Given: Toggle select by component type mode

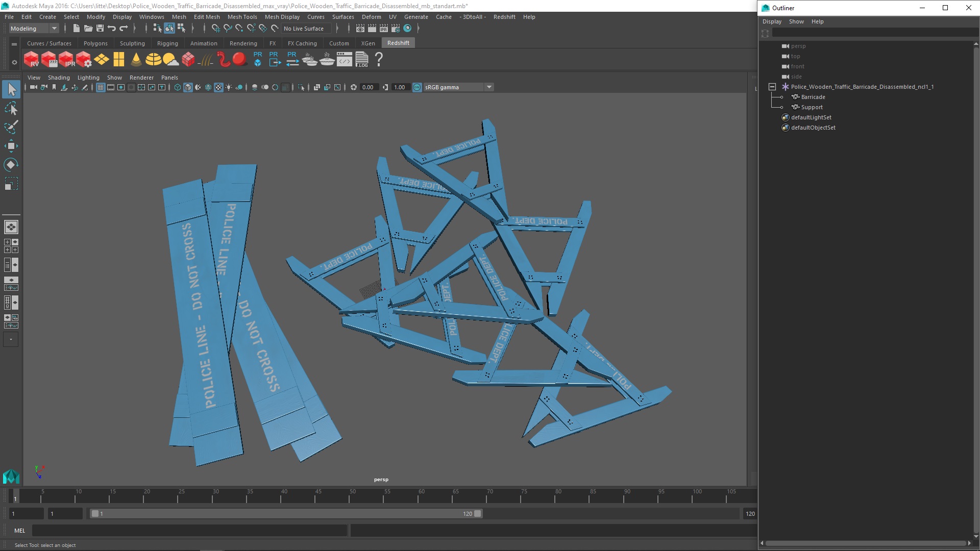Looking at the screenshot, I should [x=181, y=29].
